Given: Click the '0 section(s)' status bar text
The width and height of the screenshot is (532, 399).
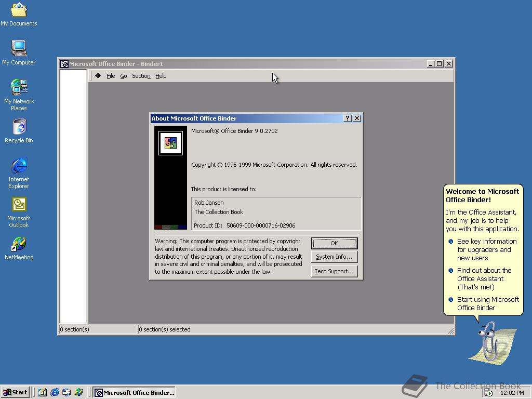Looking at the screenshot, I should coord(74,329).
